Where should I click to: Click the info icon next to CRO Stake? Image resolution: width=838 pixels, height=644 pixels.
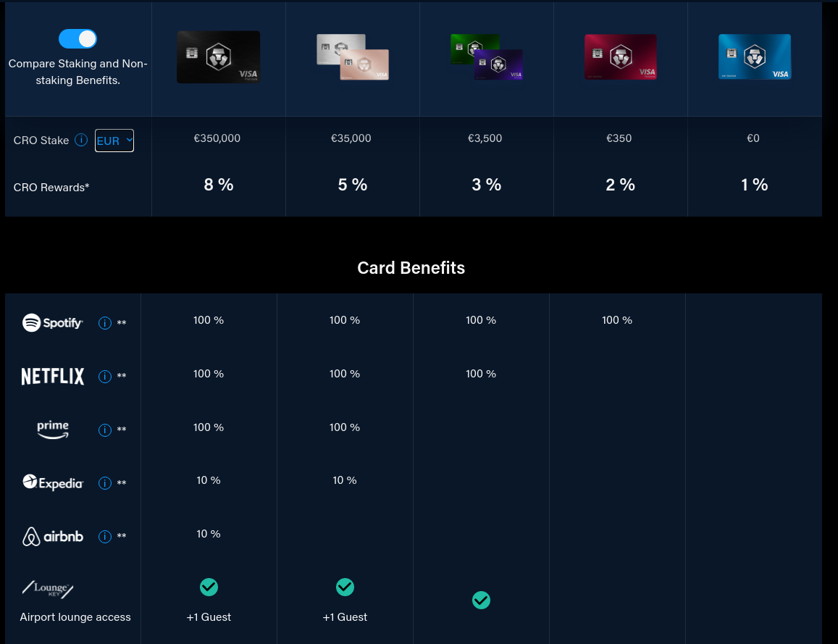pyautogui.click(x=81, y=140)
